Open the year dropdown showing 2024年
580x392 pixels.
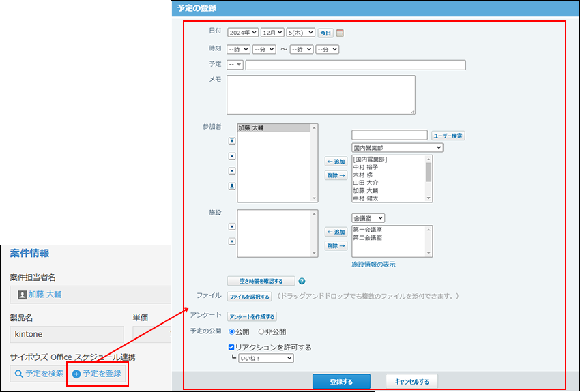(243, 33)
